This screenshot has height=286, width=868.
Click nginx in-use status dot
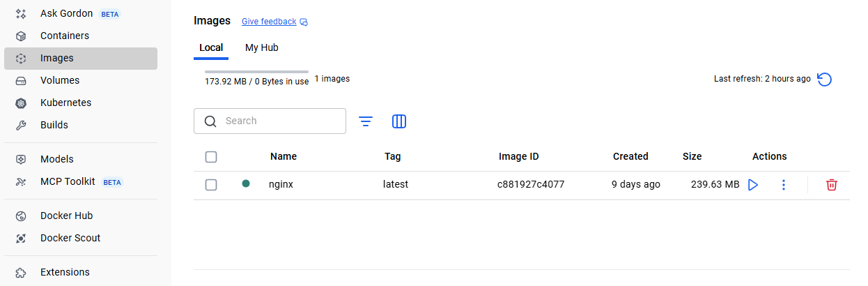pyautogui.click(x=246, y=184)
